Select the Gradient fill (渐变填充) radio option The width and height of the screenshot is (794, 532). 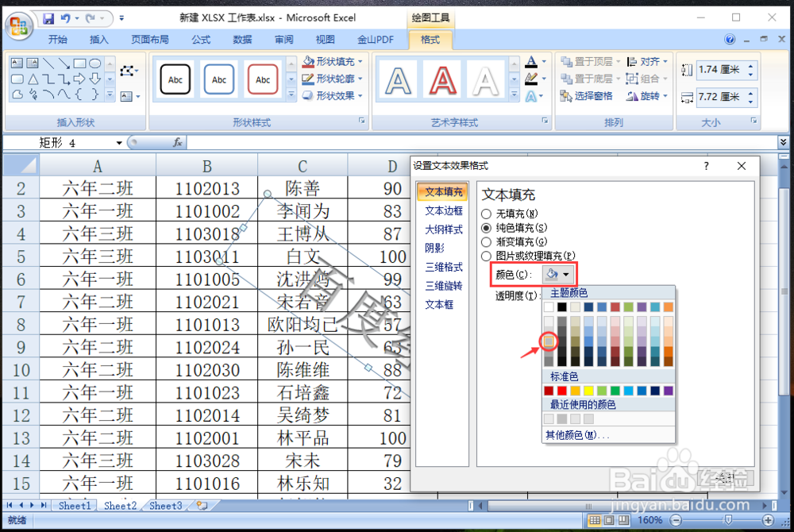click(486, 242)
